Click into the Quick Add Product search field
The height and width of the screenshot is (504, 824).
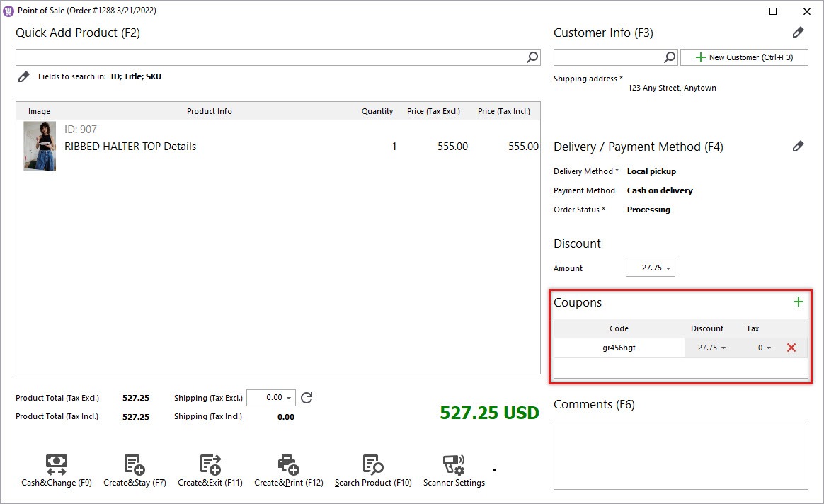(x=269, y=57)
